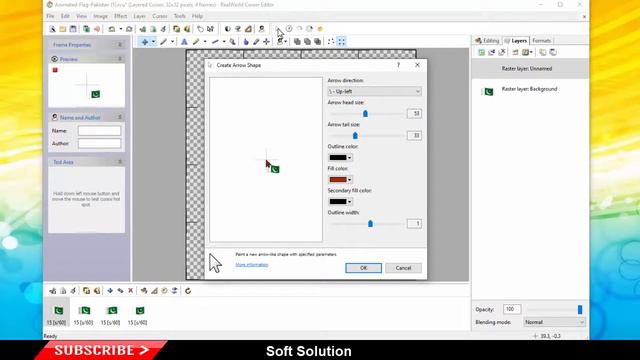This screenshot has width=640, height=360.
Task: Click the Arrow head size value box
Action: [x=414, y=113]
